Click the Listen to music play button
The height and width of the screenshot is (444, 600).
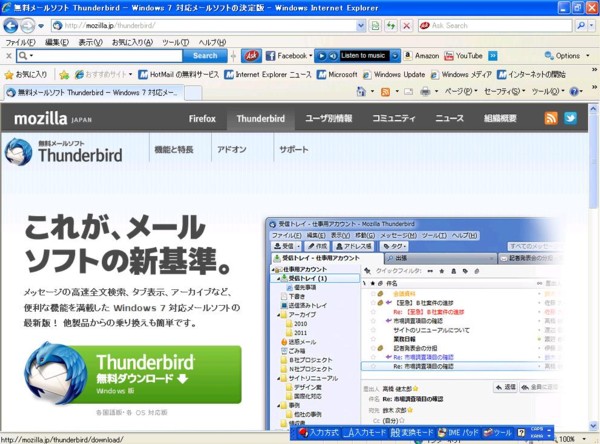(322, 56)
